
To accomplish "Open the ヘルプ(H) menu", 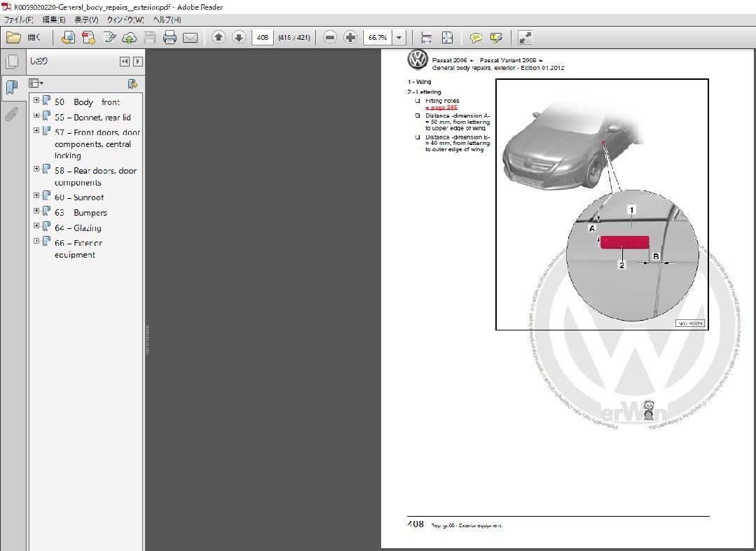I will click(x=167, y=20).
